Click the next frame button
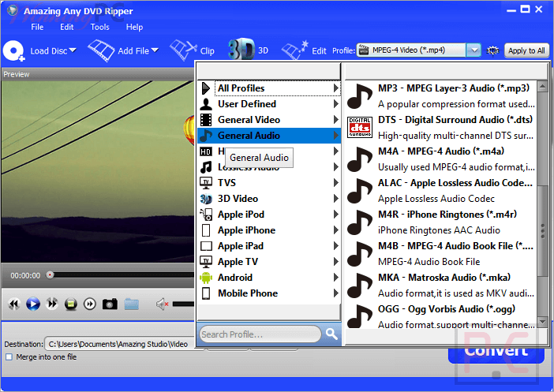 (90, 304)
